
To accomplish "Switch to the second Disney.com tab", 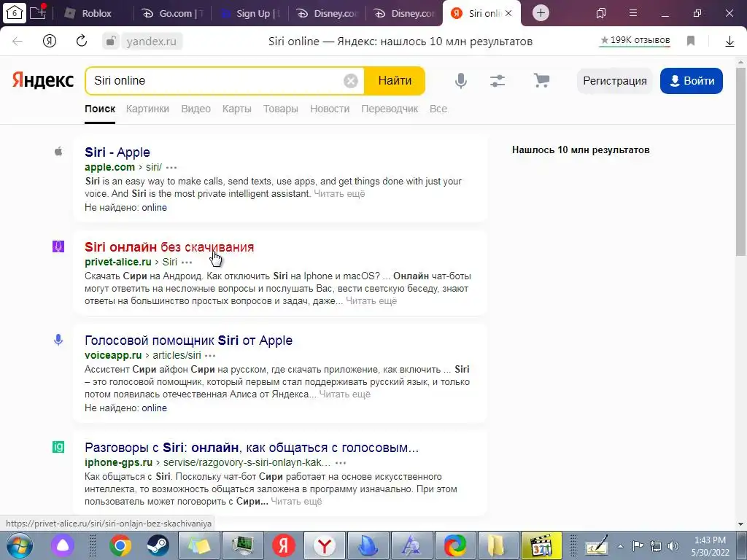I will [404, 13].
